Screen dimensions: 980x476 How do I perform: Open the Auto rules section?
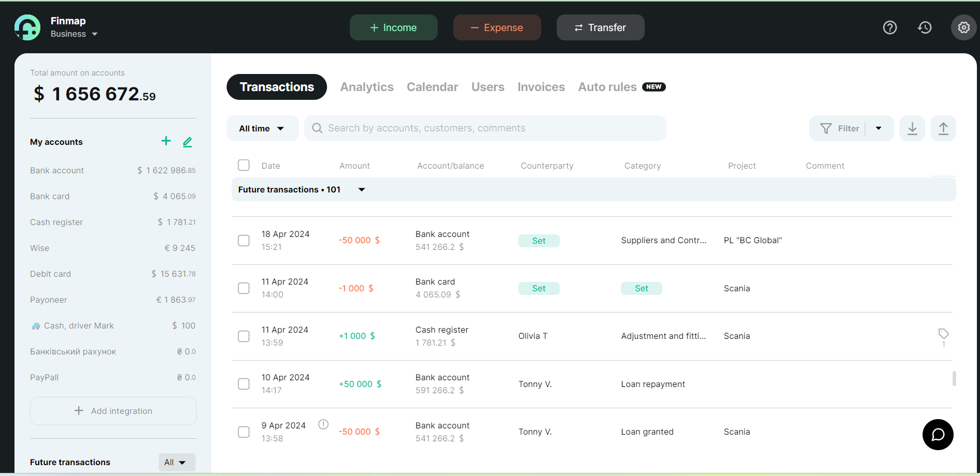click(x=607, y=87)
